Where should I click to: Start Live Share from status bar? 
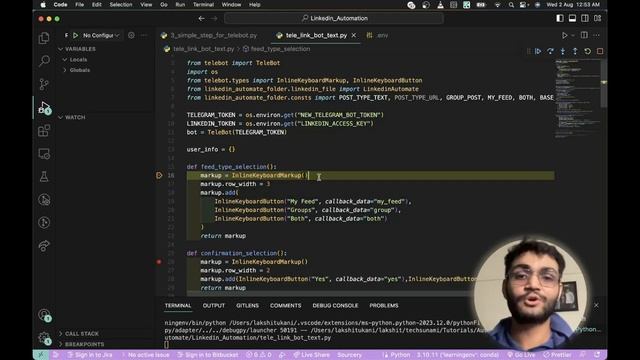click(x=311, y=355)
